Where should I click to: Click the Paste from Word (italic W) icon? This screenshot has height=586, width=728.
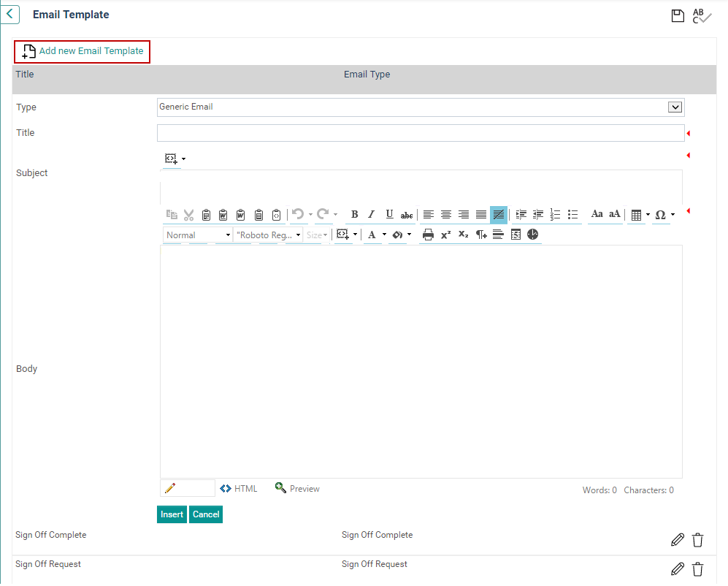(x=240, y=215)
